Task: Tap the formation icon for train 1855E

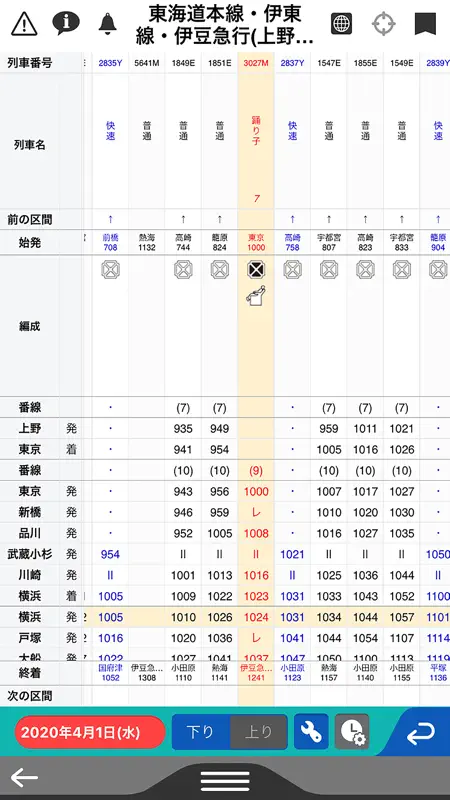Action: (365, 269)
